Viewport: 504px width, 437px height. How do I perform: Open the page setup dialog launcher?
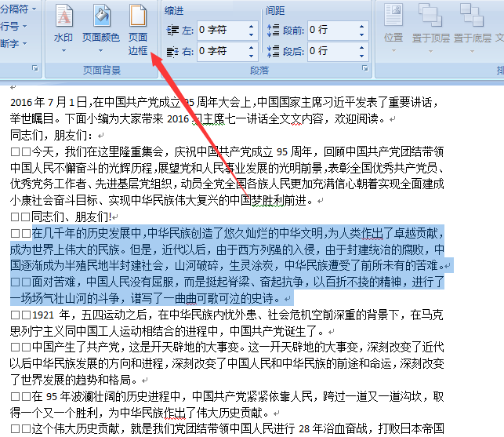point(35,68)
